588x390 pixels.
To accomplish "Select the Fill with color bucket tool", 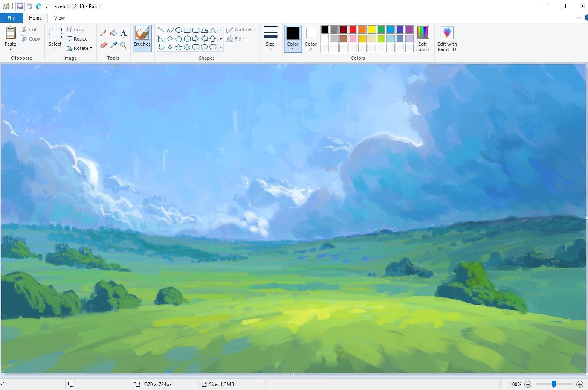I will click(113, 33).
